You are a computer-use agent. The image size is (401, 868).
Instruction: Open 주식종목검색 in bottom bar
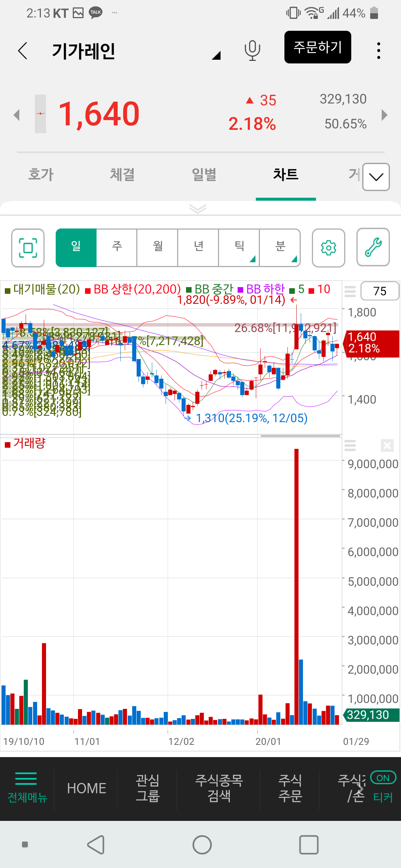coord(219,788)
